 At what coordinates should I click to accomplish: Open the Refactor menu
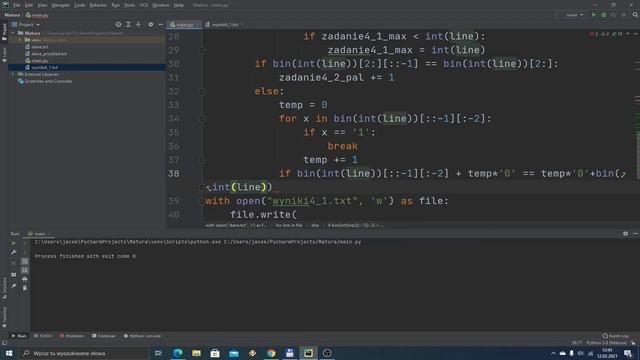coord(98,5)
